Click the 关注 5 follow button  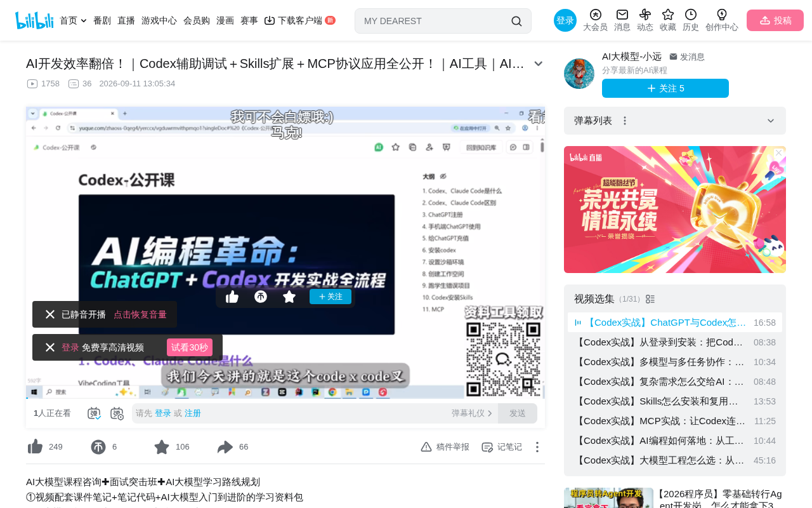coord(665,88)
